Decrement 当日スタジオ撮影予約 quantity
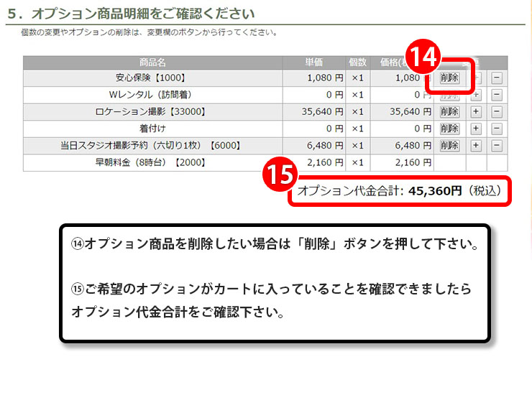532x395 pixels. click(497, 146)
